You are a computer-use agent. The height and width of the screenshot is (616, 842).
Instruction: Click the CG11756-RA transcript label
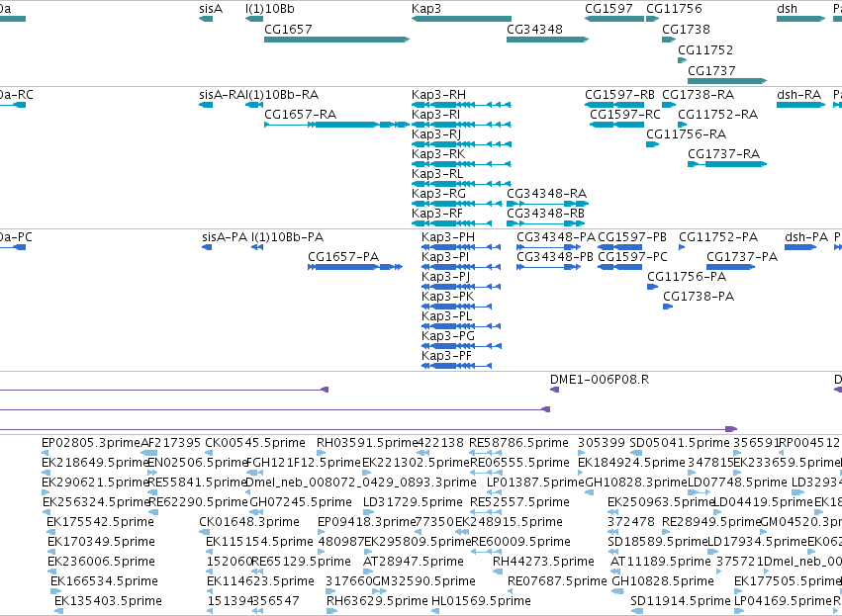pos(687,134)
